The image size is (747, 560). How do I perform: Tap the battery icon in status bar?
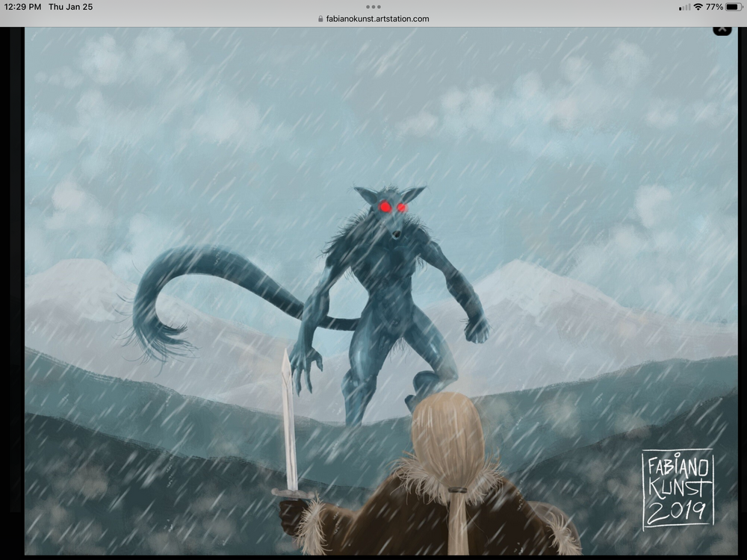point(734,7)
